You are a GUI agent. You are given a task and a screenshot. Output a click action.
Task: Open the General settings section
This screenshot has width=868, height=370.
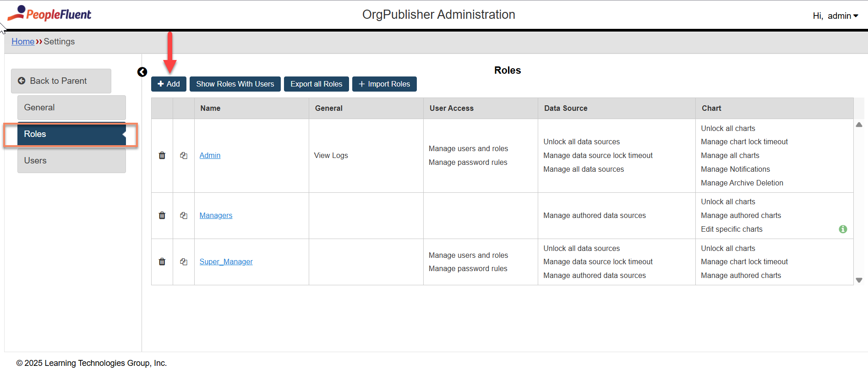(x=71, y=108)
